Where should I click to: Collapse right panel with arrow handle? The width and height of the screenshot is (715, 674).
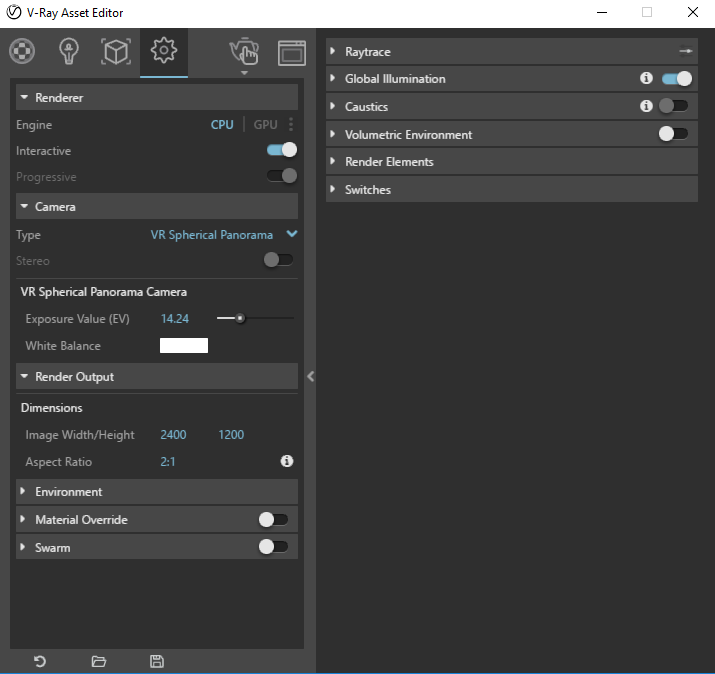pos(311,376)
